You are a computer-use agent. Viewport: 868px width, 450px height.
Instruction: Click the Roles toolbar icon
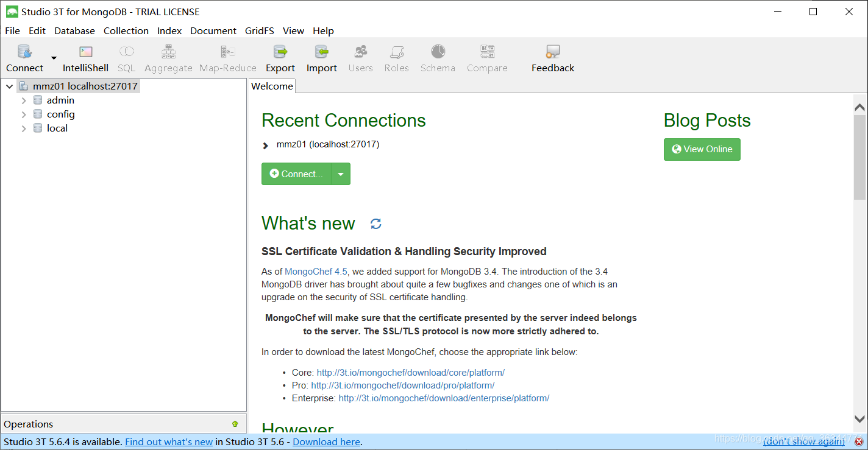tap(397, 52)
